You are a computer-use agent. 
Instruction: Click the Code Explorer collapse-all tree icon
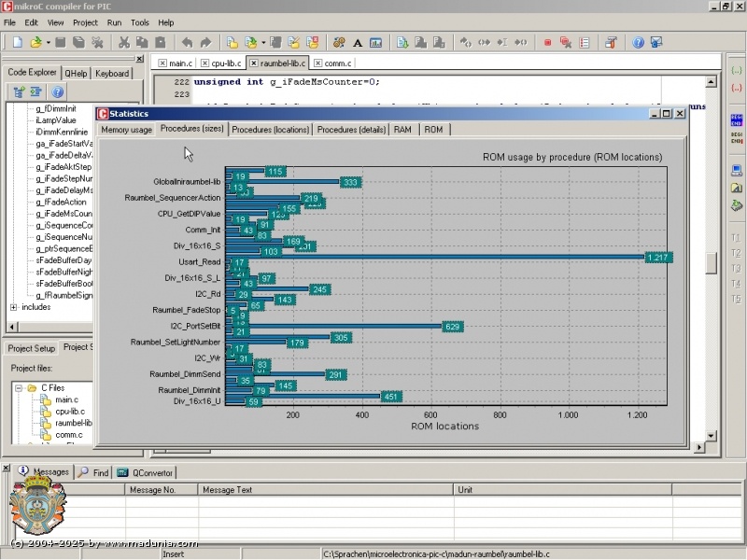(35, 91)
